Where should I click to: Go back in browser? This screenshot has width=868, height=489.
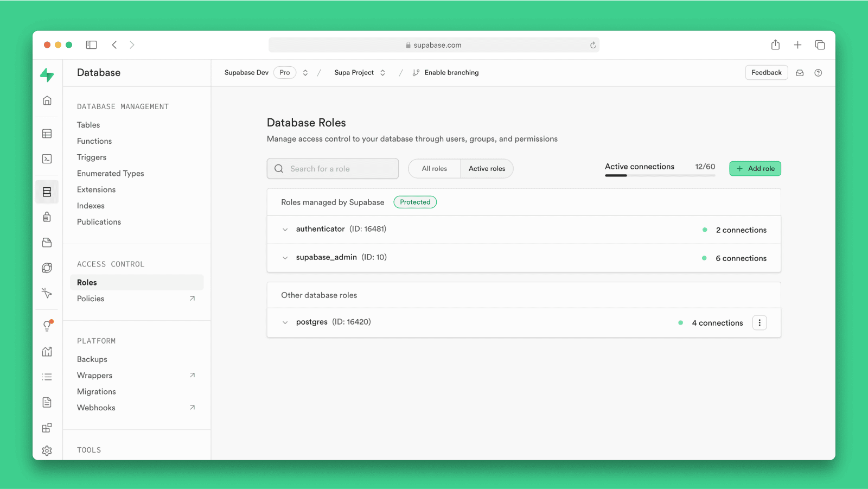(114, 45)
